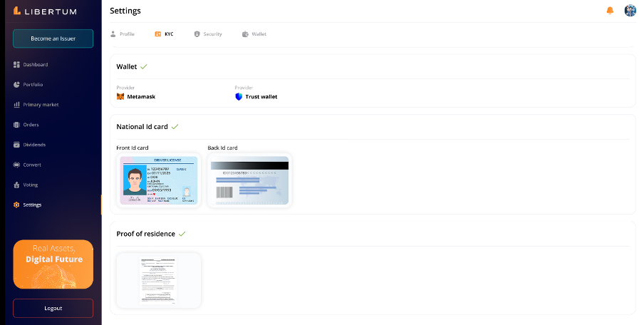Click the Libertum logo
This screenshot has height=325, width=644.
coord(45,11)
